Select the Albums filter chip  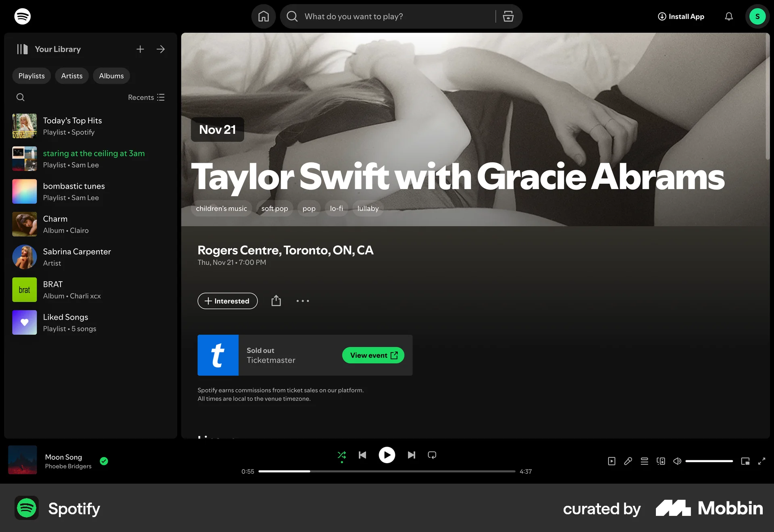(111, 76)
